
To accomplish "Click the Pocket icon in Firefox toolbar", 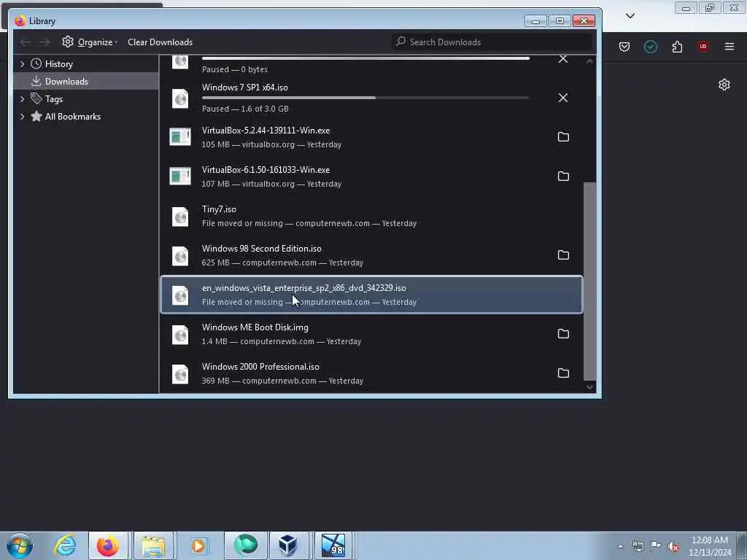I will (x=624, y=47).
